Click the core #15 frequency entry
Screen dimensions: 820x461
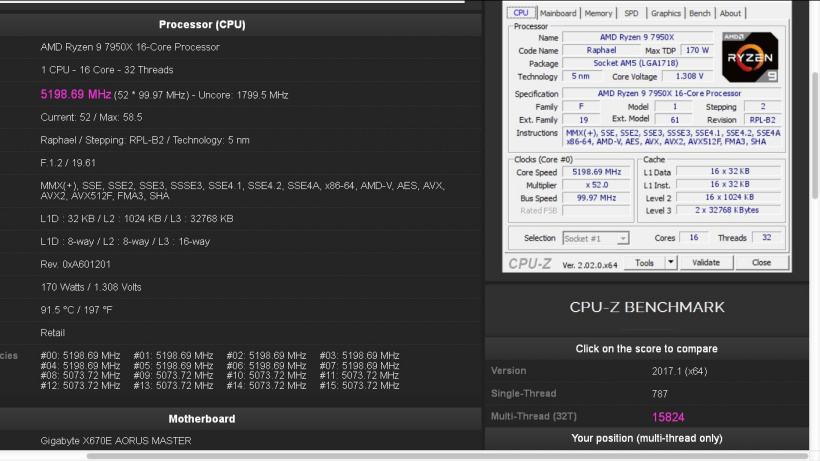(x=359, y=386)
